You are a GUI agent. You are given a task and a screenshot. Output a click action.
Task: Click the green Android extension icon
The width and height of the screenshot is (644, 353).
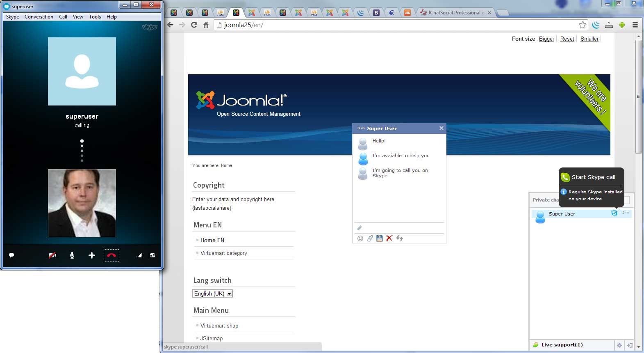(x=622, y=25)
